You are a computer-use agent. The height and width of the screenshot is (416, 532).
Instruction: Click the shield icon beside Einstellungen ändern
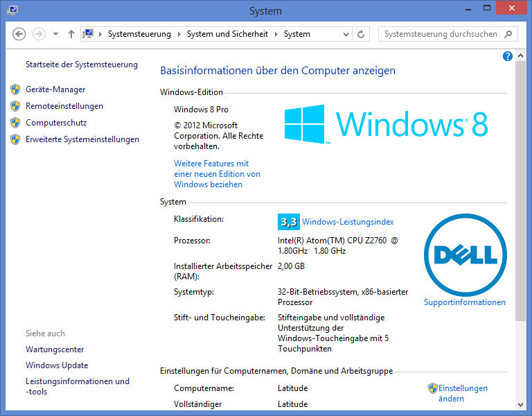click(x=432, y=388)
